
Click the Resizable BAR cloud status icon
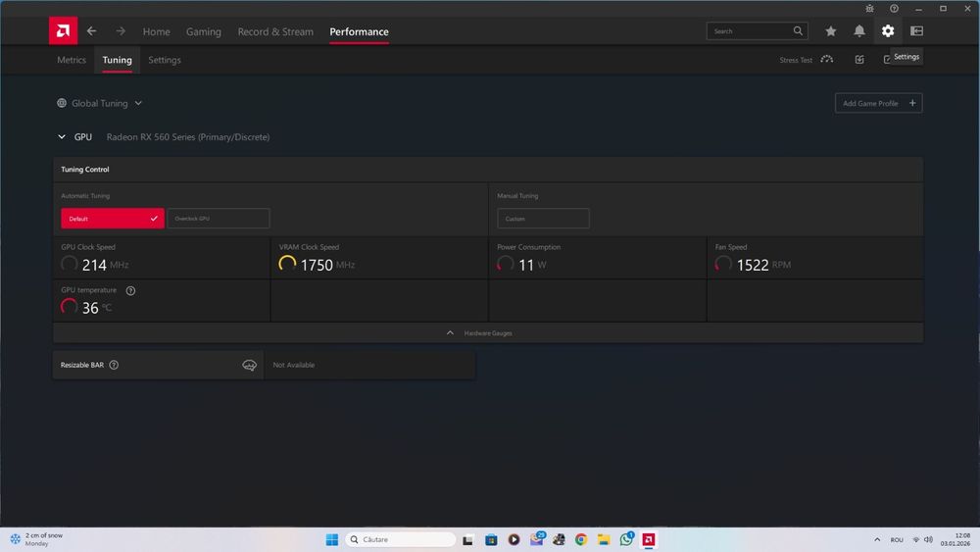pyautogui.click(x=249, y=365)
